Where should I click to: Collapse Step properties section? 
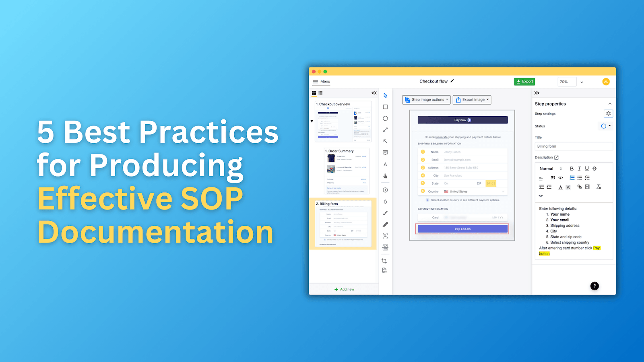point(610,104)
